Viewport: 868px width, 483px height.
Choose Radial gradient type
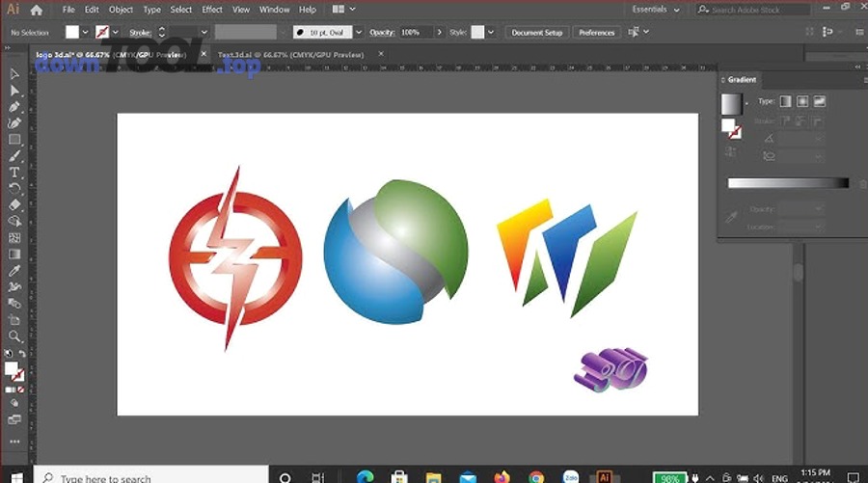coord(802,101)
